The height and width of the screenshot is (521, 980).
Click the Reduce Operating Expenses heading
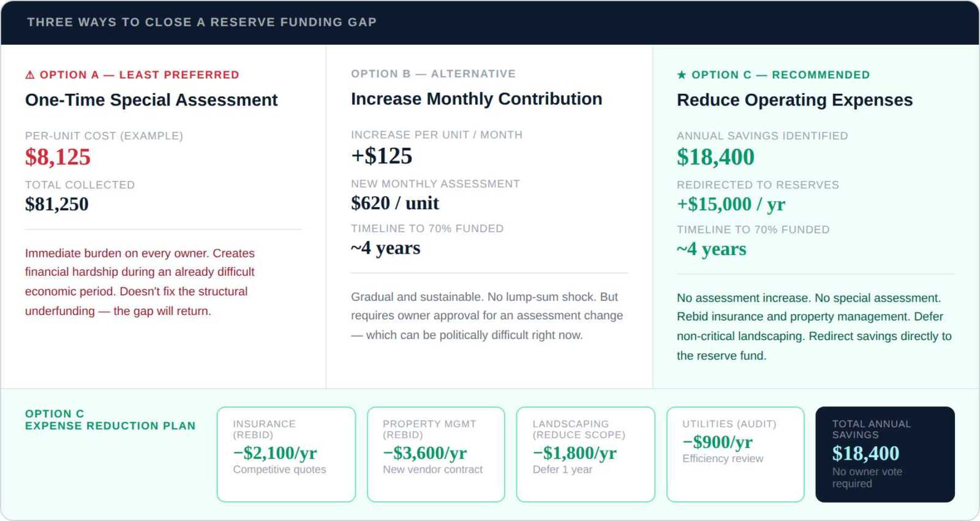(x=794, y=100)
